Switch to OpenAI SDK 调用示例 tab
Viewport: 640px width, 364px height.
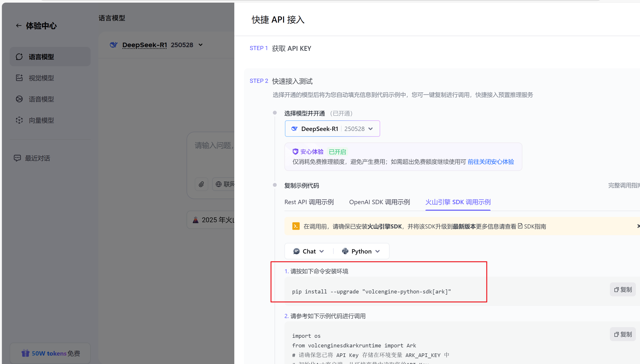(x=379, y=202)
